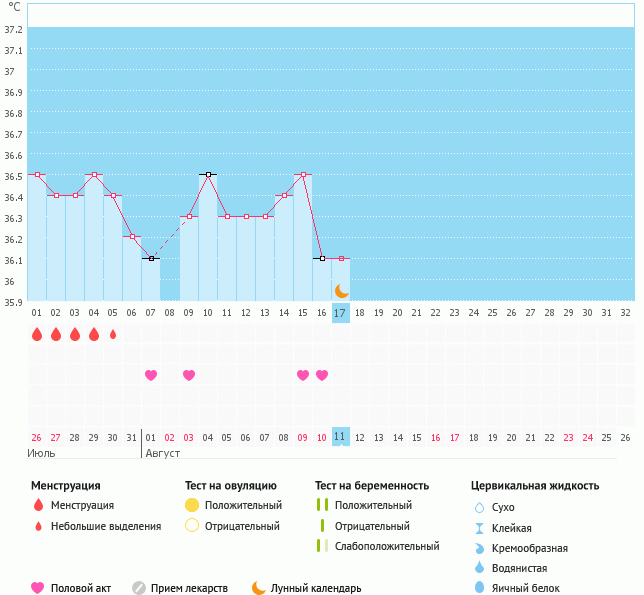Click the 'Цервикальная жидкость' legend heading
Screen dimensions: 644x595
pyautogui.click(x=535, y=486)
